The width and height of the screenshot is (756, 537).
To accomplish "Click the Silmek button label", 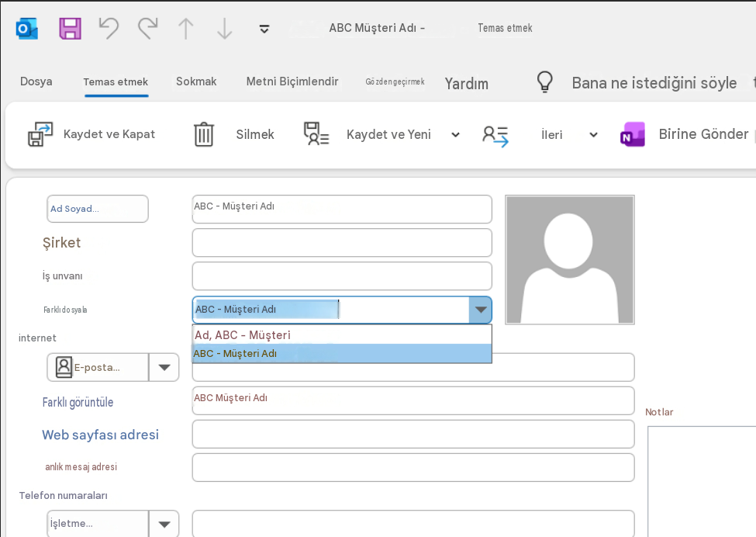I will [x=255, y=134].
